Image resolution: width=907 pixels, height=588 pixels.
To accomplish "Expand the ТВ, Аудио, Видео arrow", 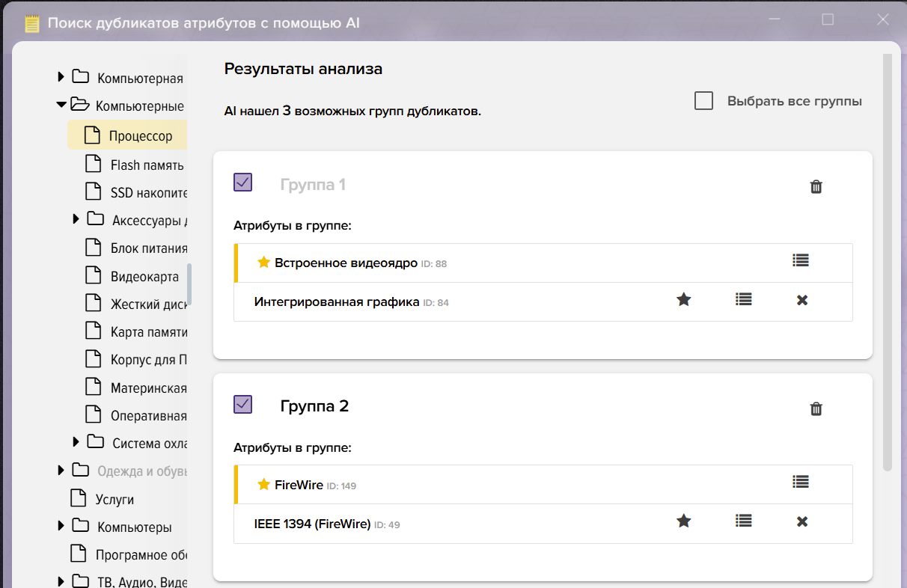I will (x=61, y=581).
